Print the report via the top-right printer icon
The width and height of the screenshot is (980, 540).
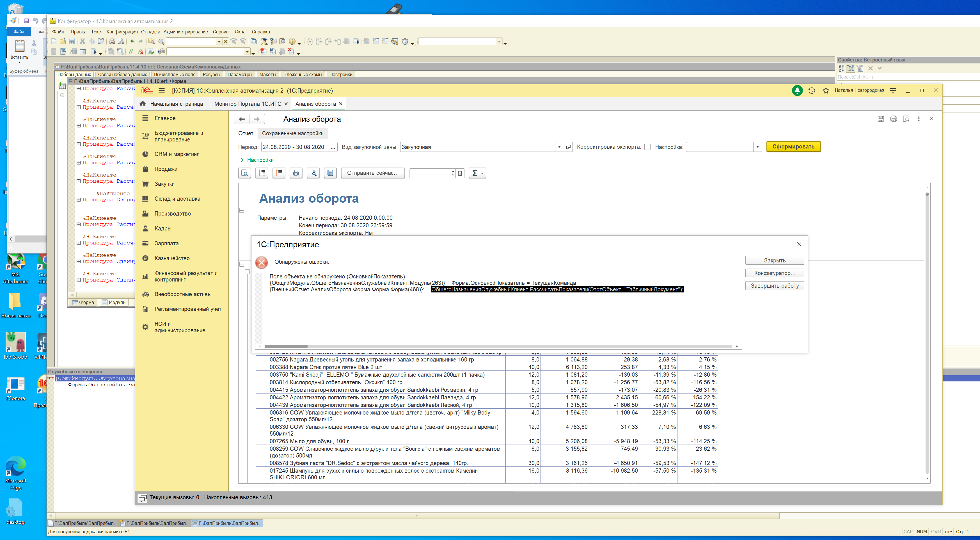(894, 119)
